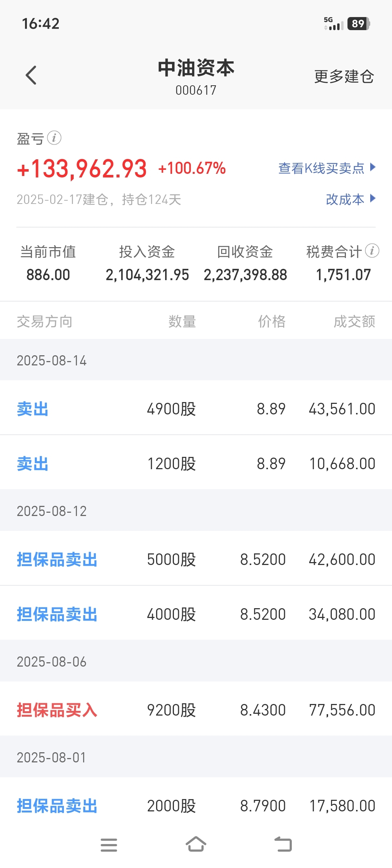Open the 卖出 1200股 trade row
Screen dimensions: 392x868
[196, 462]
